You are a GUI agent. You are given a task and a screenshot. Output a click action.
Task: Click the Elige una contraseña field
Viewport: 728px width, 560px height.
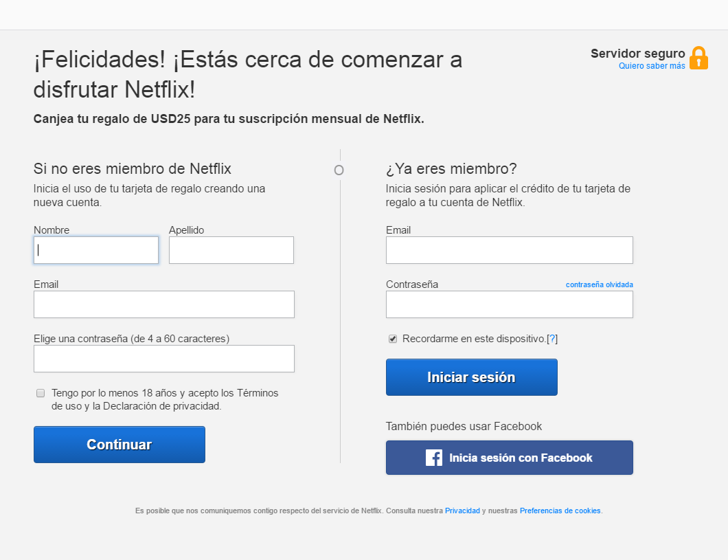pyautogui.click(x=164, y=359)
